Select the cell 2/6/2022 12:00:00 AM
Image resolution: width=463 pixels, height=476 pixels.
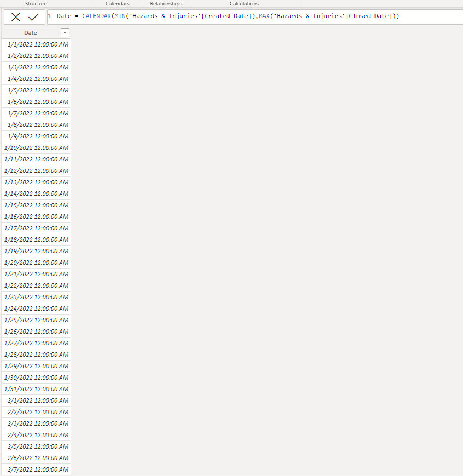click(x=36, y=458)
